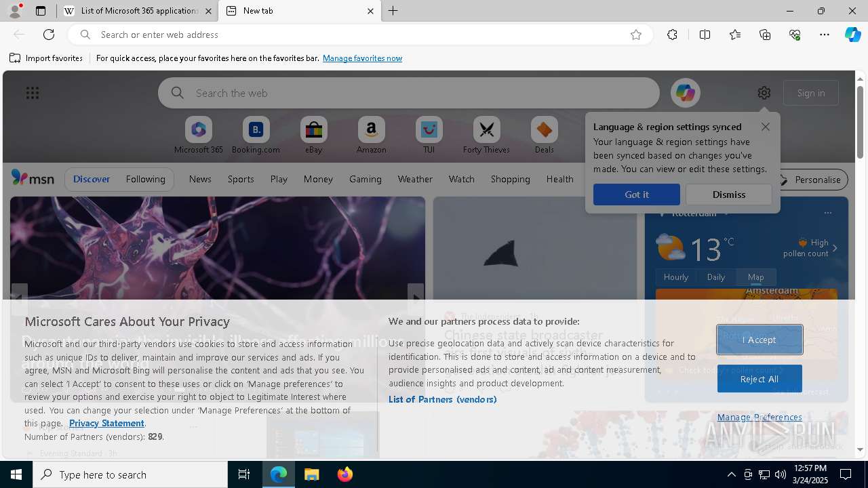
Task: Open the browser profile icon
Action: point(15,11)
